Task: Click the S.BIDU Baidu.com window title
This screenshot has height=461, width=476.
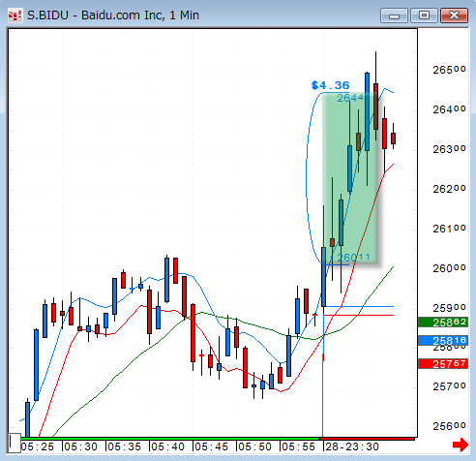Action: click(113, 15)
